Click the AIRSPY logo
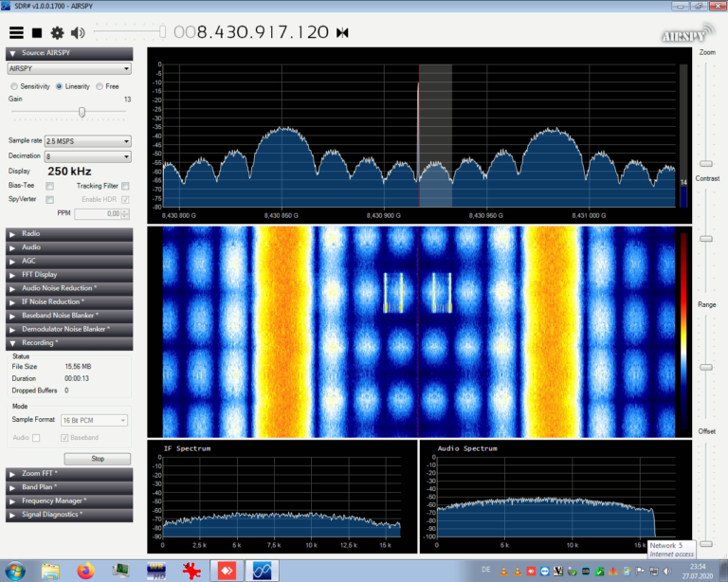728x582 pixels. pos(687,33)
